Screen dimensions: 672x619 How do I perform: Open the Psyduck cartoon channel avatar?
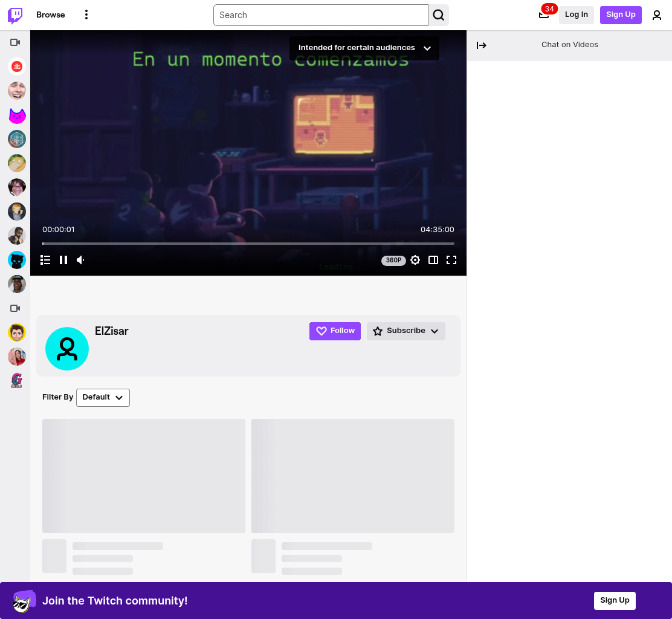coord(17,163)
